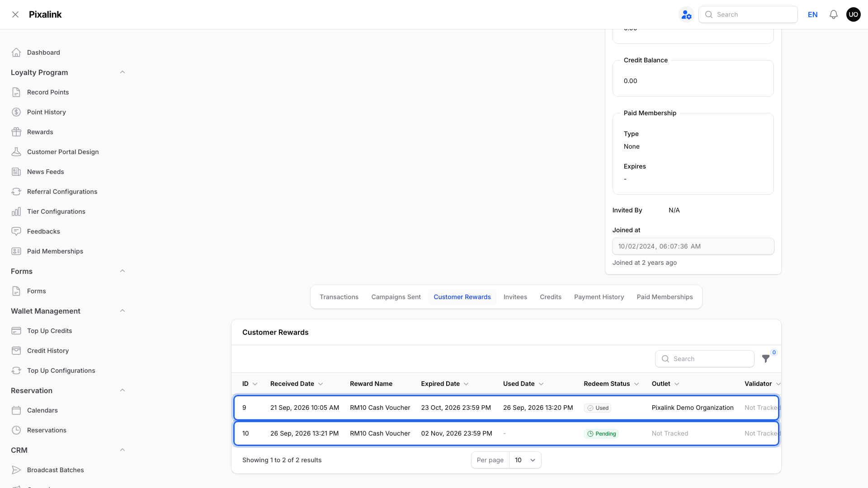The image size is (868, 488).
Task: Open the table filter funnel icon
Action: (765, 359)
